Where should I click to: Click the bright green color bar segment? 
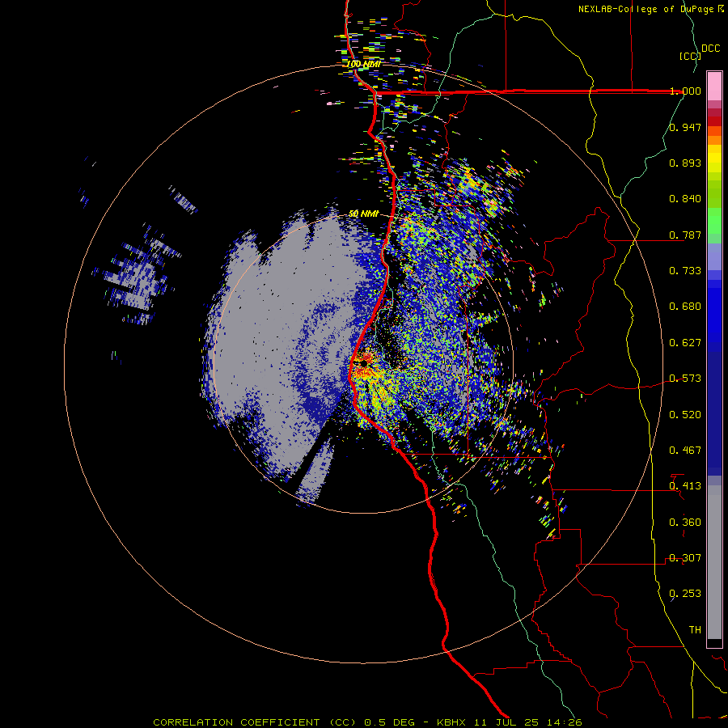[x=714, y=221]
